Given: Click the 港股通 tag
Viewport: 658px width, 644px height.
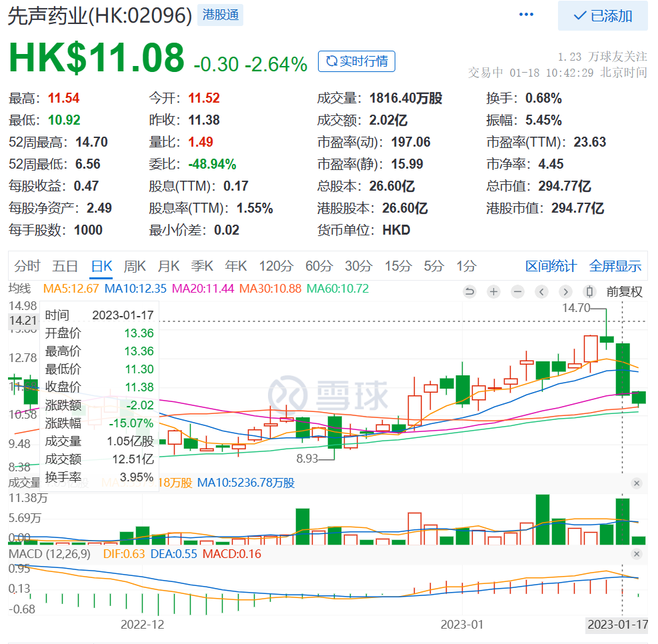Looking at the screenshot, I should [x=220, y=15].
